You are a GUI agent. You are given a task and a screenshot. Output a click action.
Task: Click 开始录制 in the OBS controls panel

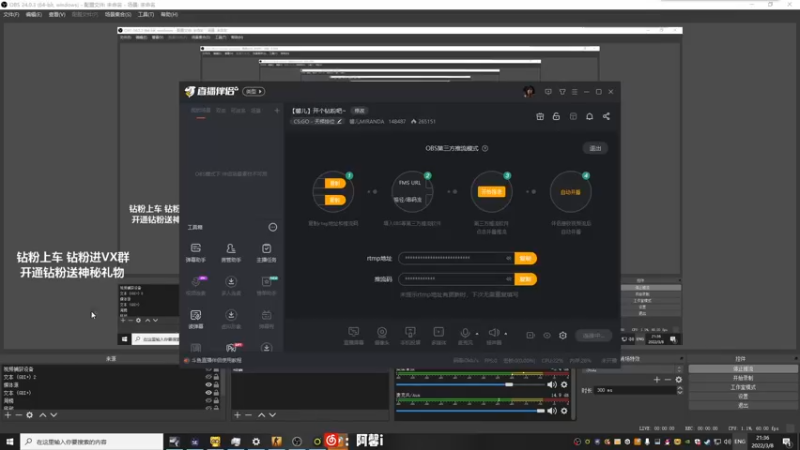point(743,378)
